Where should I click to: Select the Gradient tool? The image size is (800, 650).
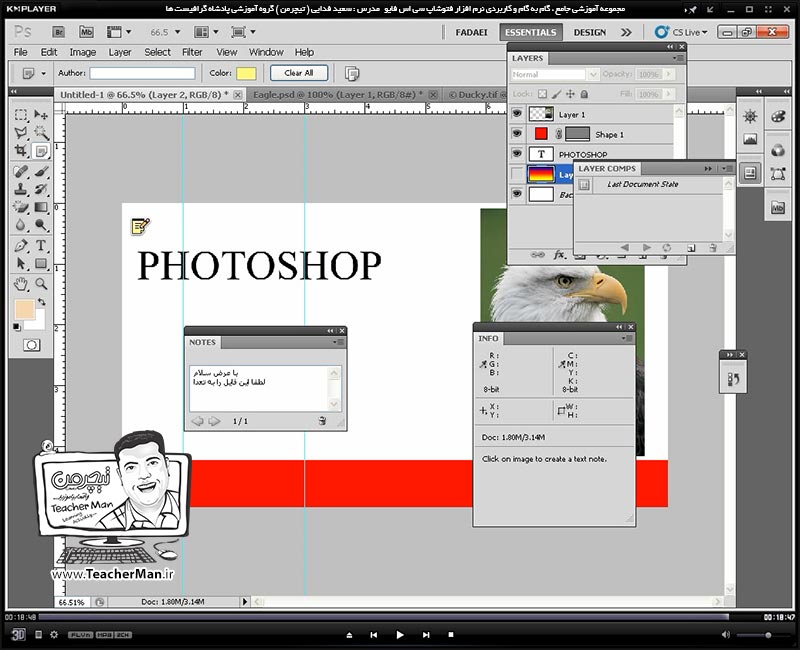tap(41, 207)
